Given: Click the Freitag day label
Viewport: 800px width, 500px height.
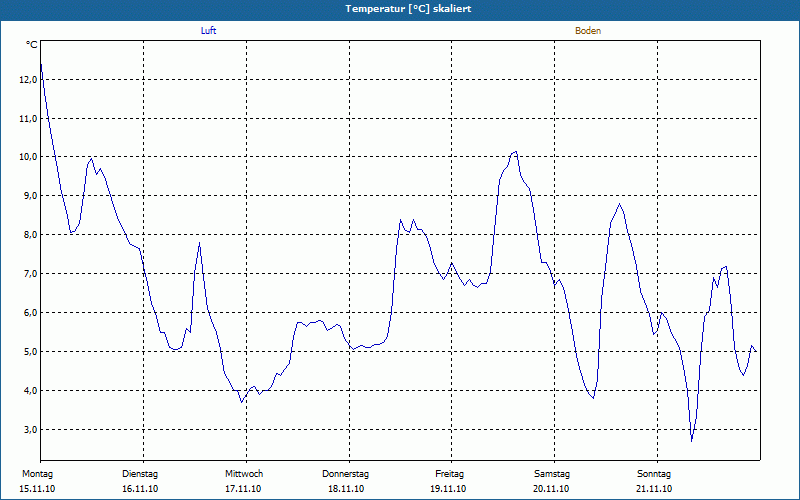Looking at the screenshot, I should (x=449, y=474).
